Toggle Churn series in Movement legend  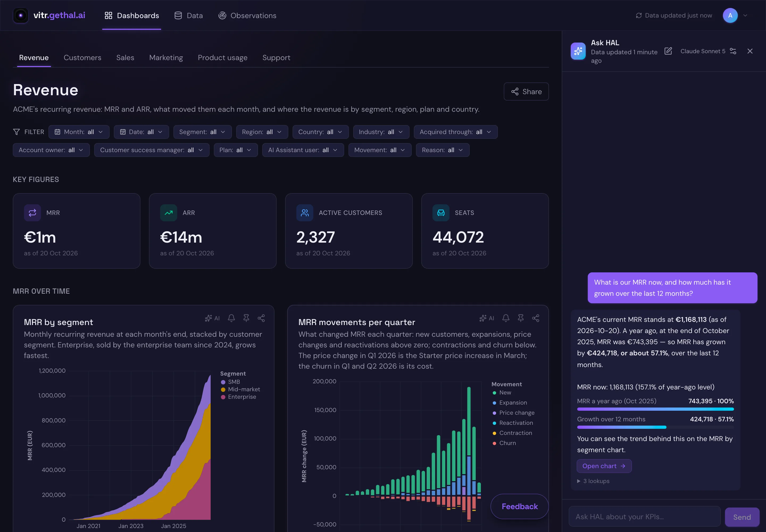click(504, 443)
